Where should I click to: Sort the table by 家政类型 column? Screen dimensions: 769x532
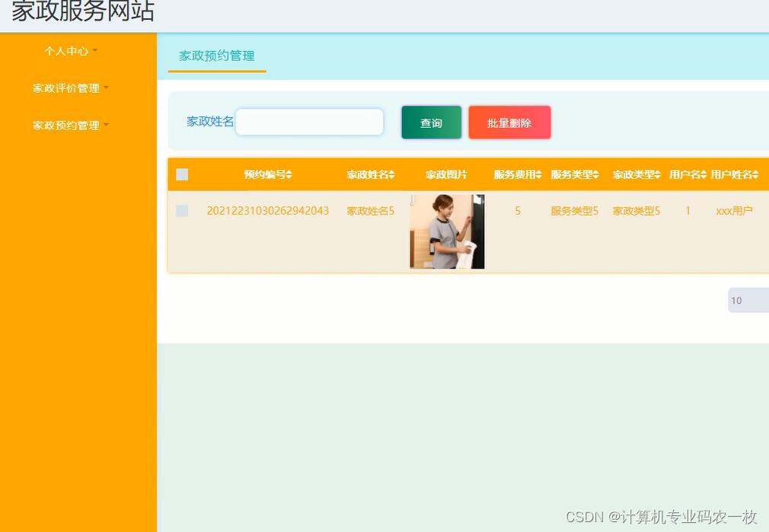click(x=637, y=174)
